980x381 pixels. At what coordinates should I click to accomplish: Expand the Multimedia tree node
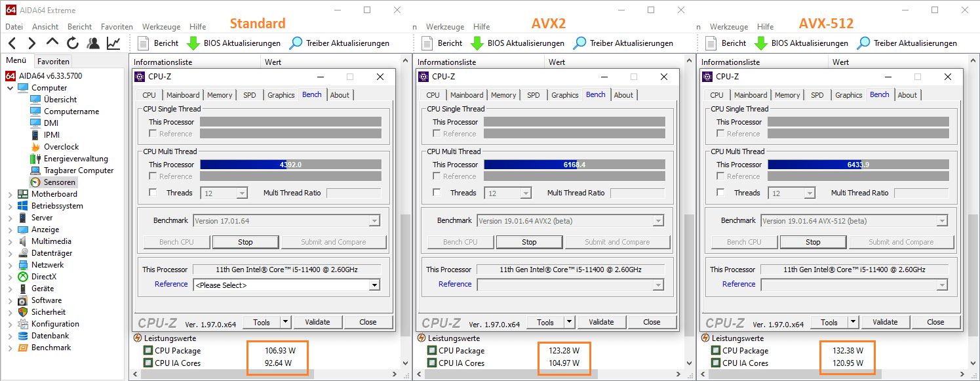pos(10,241)
